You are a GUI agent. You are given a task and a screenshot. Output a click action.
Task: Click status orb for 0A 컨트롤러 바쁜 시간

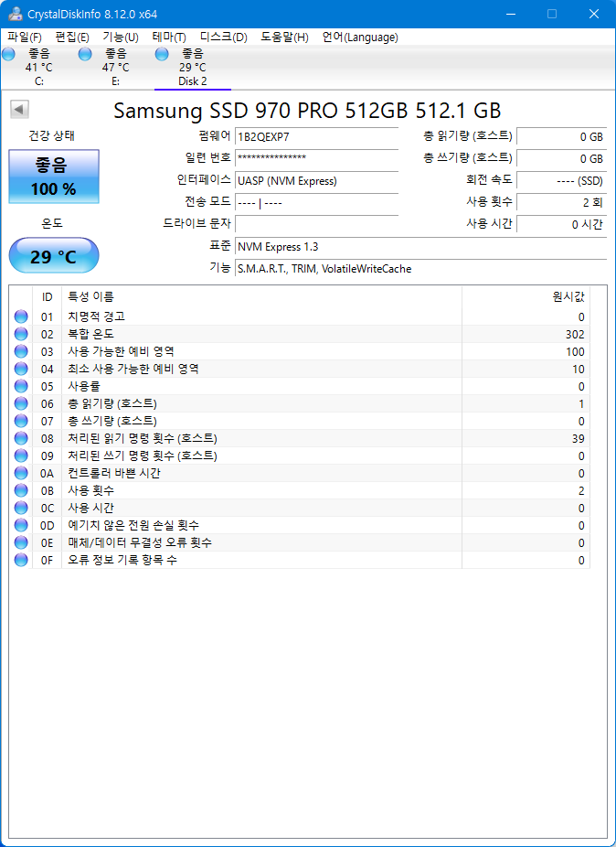21,473
